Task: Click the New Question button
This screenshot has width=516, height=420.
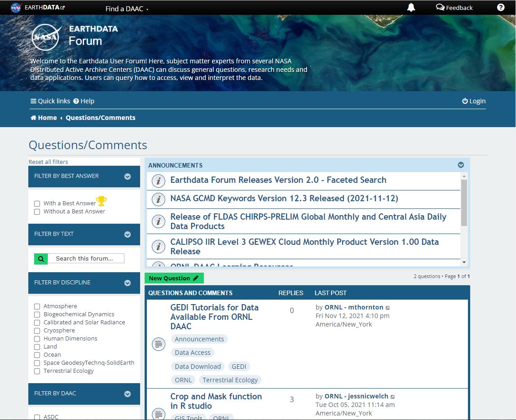Action: coord(174,278)
